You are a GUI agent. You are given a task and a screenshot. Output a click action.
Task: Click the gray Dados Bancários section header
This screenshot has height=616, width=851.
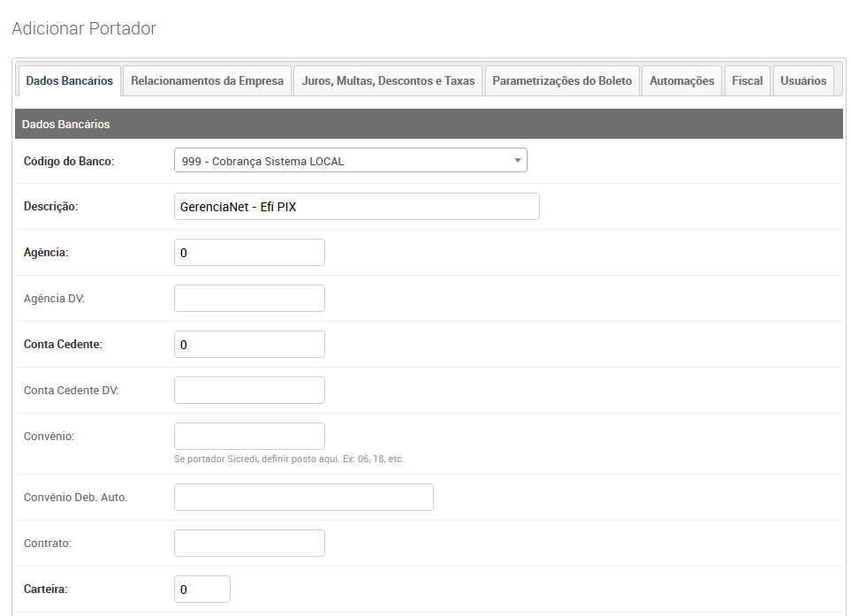429,124
